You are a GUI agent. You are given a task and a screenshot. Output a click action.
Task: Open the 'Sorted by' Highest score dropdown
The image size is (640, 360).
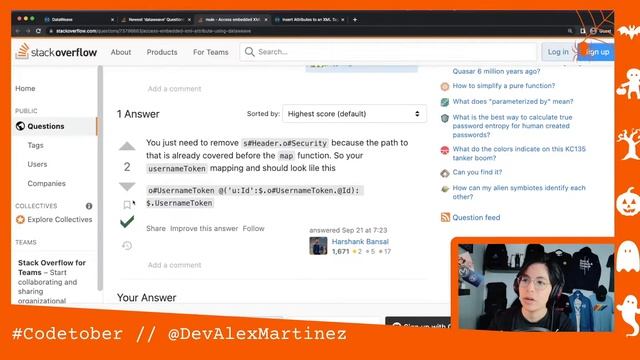point(354,114)
